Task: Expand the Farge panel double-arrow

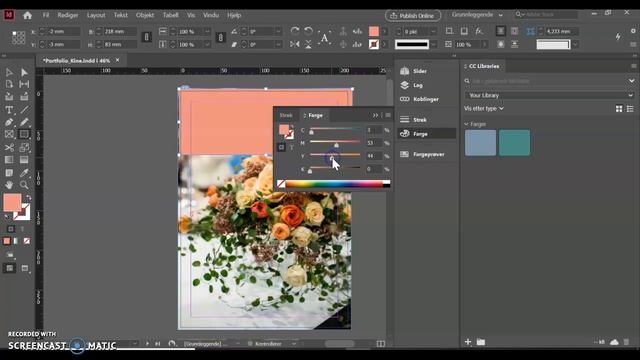Action: tap(375, 116)
